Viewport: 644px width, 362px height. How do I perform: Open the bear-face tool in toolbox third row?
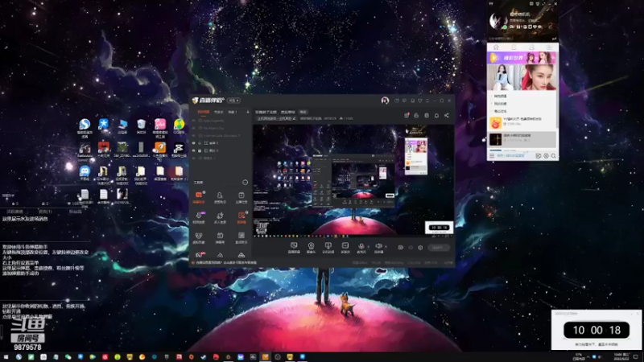pos(199,237)
